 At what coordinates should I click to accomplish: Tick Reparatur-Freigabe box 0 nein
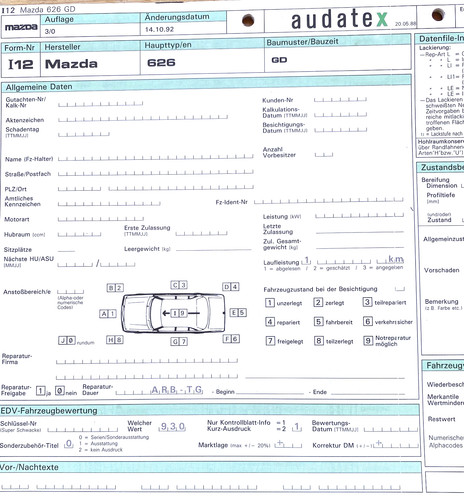point(60,391)
